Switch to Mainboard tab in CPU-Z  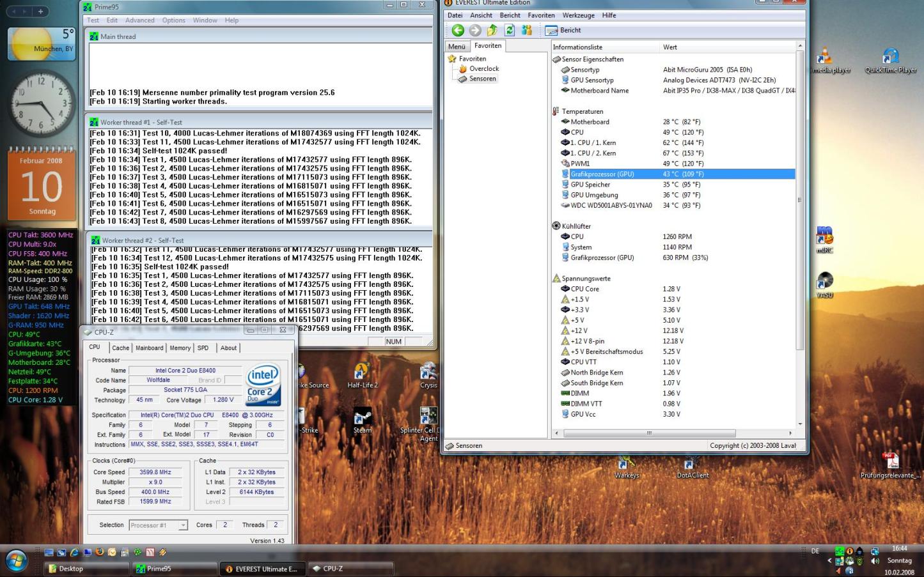click(x=149, y=348)
